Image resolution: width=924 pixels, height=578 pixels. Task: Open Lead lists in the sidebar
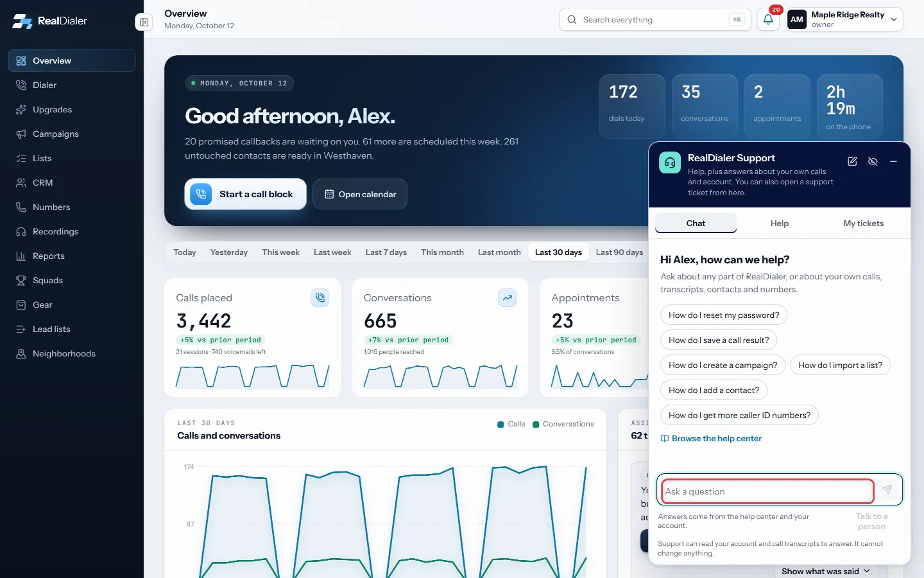point(72,329)
